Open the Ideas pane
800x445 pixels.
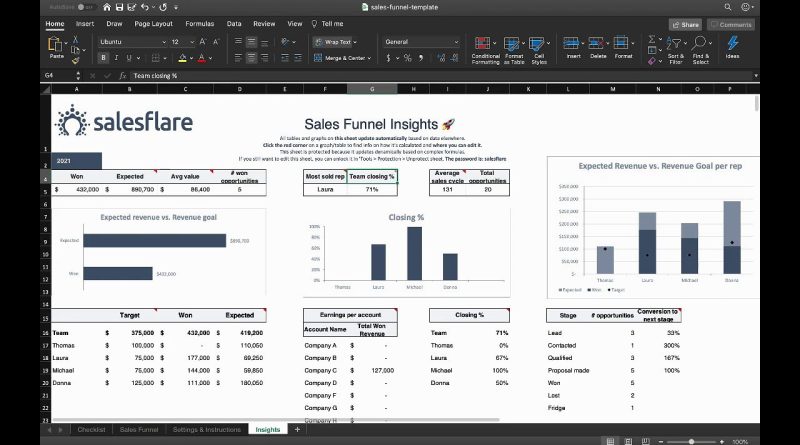732,47
